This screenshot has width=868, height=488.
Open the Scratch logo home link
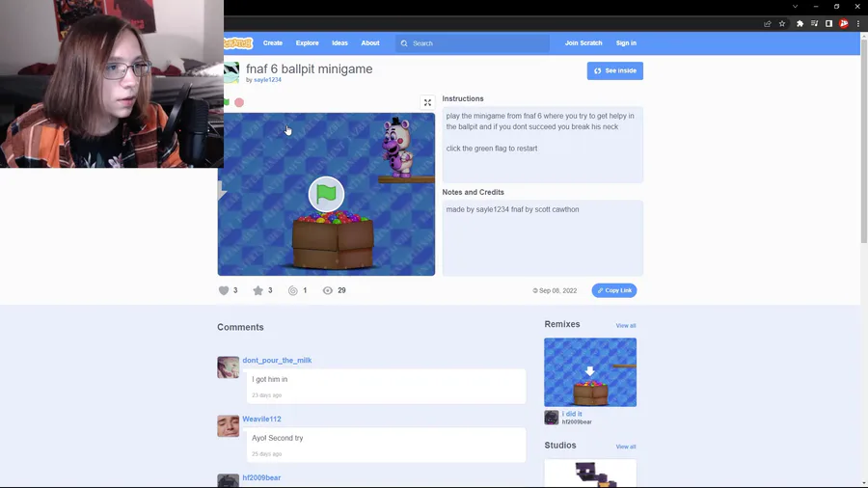click(x=238, y=43)
